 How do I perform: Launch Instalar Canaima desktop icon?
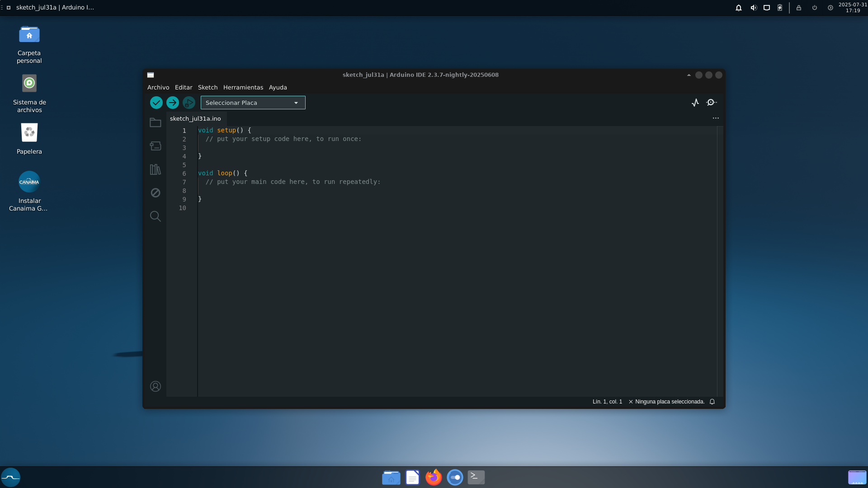click(x=29, y=192)
